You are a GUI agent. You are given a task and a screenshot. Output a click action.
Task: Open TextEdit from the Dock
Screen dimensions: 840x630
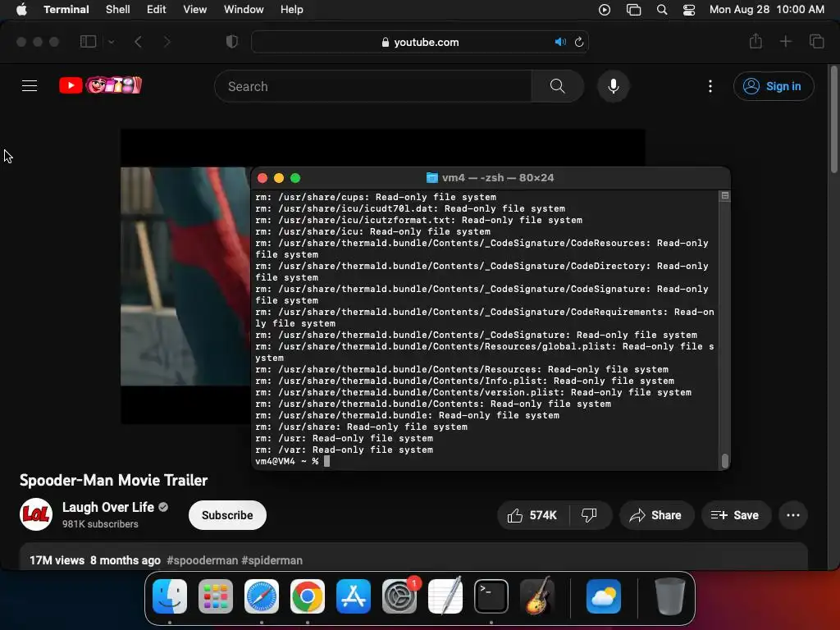445,596
